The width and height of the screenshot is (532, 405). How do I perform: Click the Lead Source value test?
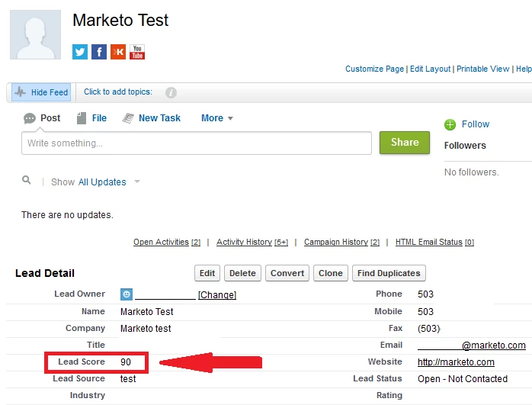coord(128,379)
